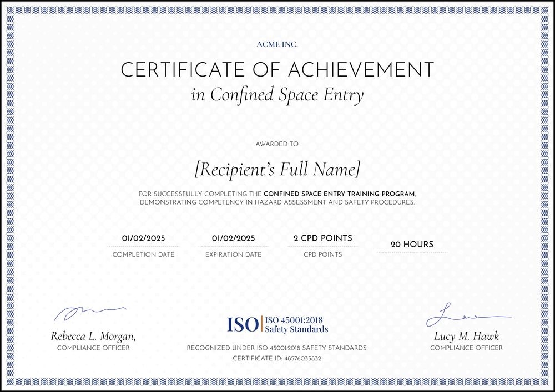
Task: Click the 20 HOURS field
Action: 411,244
